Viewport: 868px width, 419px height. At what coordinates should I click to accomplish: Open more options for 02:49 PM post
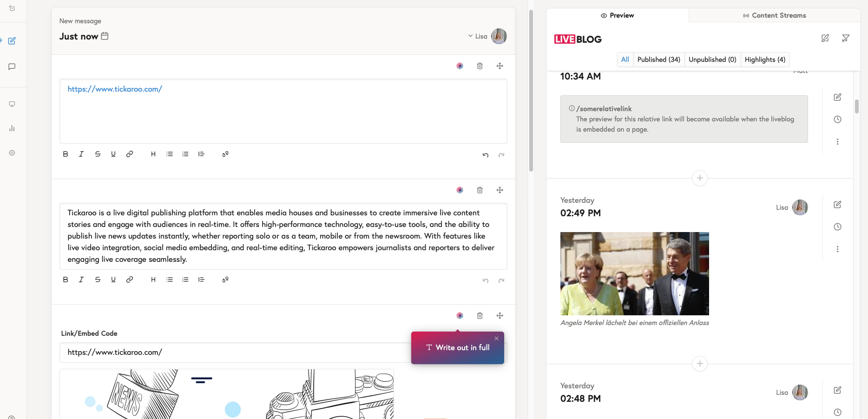(838, 249)
